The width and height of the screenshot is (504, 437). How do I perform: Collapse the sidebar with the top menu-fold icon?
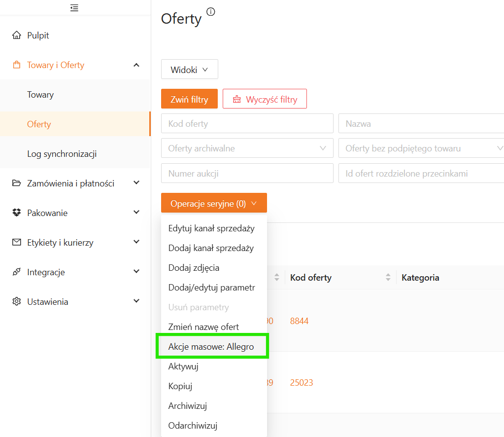74,8
